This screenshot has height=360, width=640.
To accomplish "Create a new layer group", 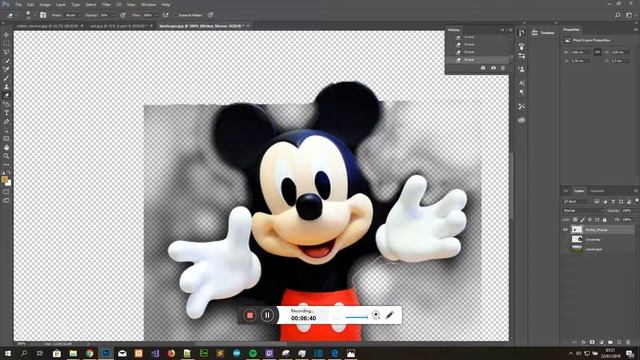I will tap(610, 342).
